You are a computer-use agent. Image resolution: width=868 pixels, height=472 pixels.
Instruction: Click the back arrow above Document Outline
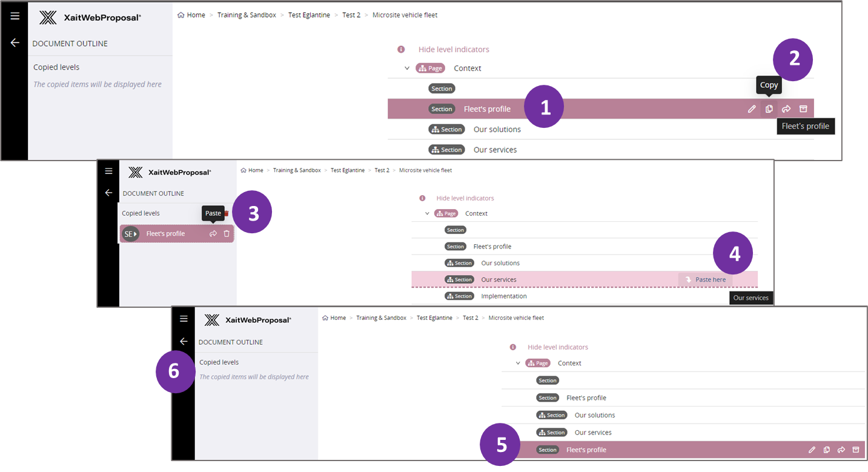[15, 42]
